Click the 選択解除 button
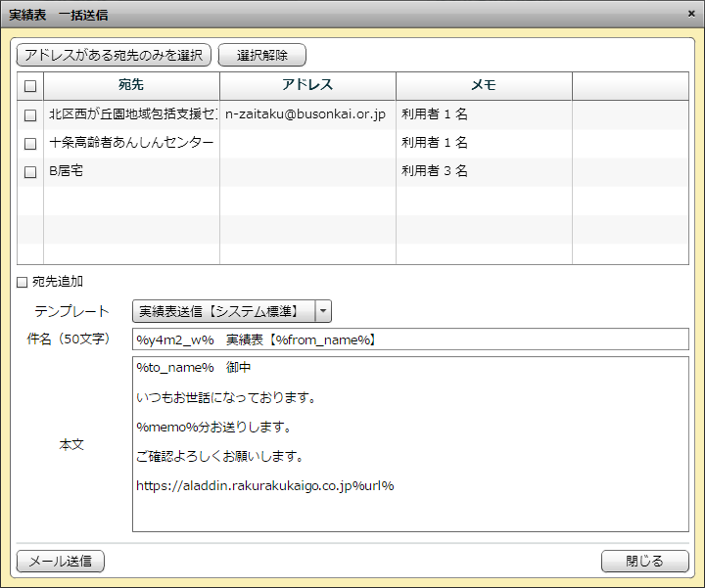The height and width of the screenshot is (588, 705). (x=261, y=55)
